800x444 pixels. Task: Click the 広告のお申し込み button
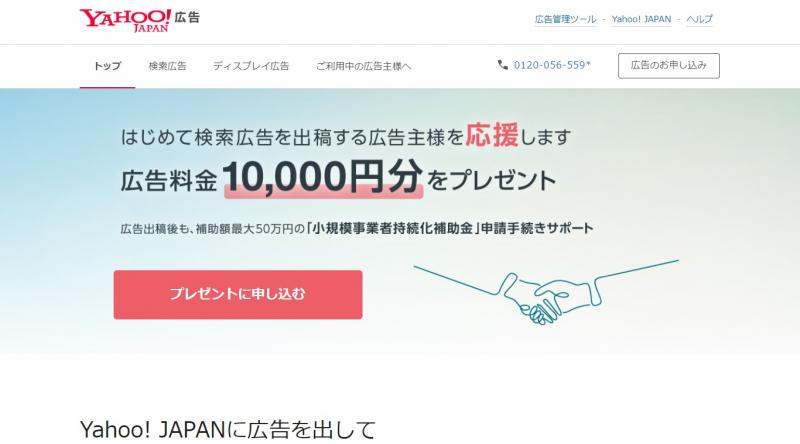(x=668, y=65)
